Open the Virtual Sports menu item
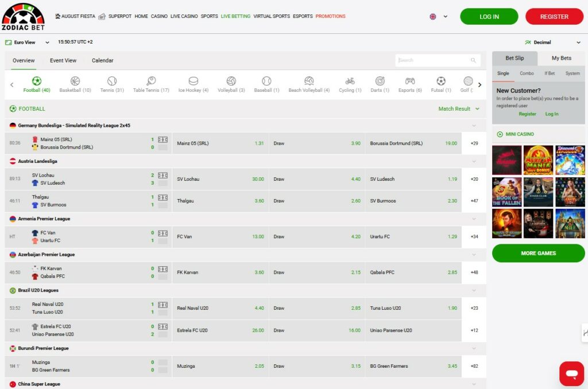Image resolution: width=588 pixels, height=389 pixels. tap(272, 17)
